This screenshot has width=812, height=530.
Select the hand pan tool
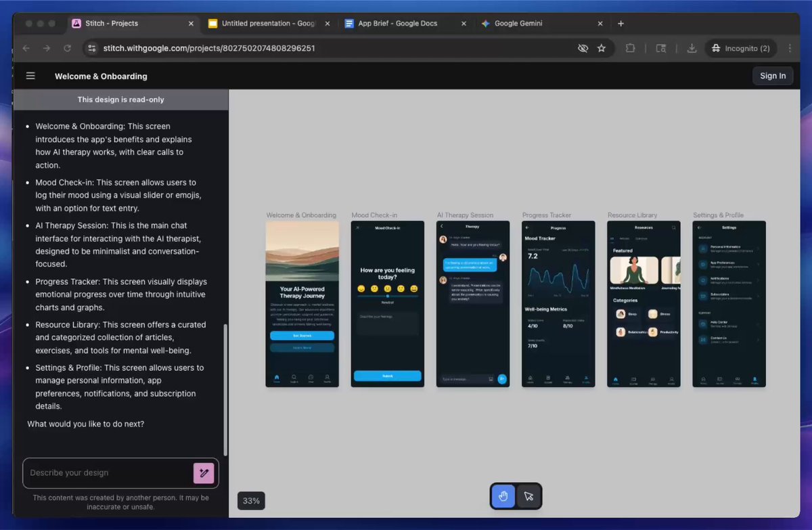point(503,496)
